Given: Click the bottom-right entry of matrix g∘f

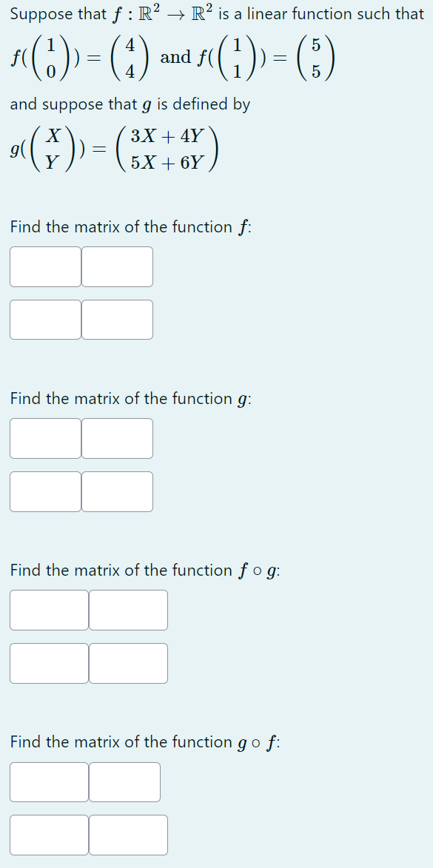Looking at the screenshot, I should 124,835.
